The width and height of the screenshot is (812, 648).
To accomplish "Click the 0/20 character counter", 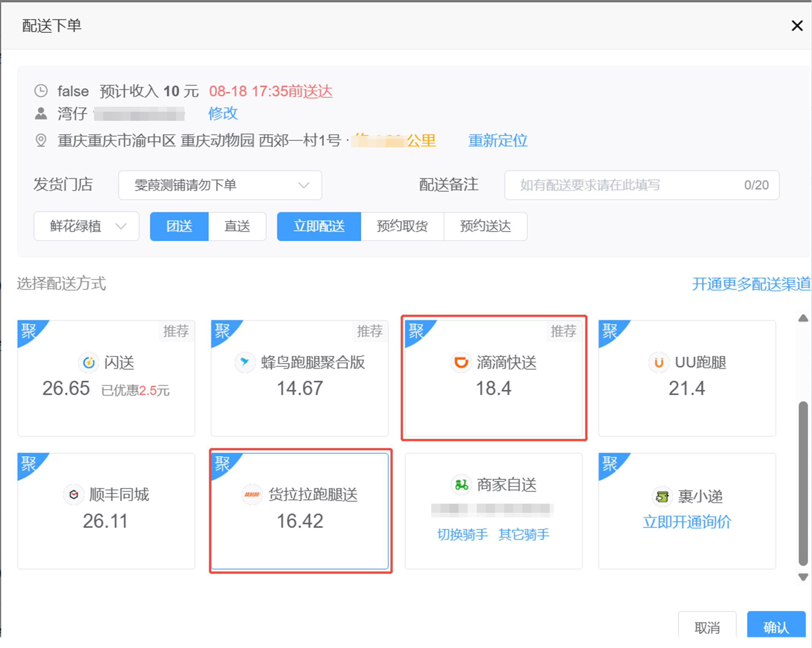I will click(x=756, y=185).
